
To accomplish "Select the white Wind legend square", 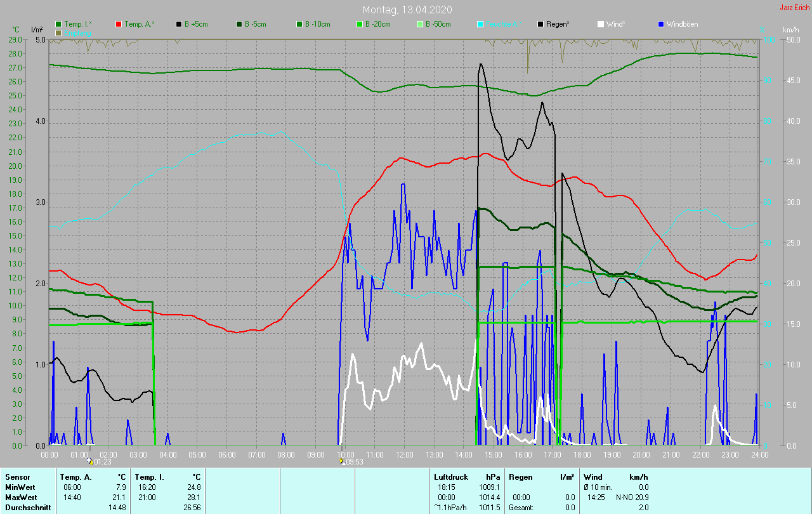I will [601, 24].
